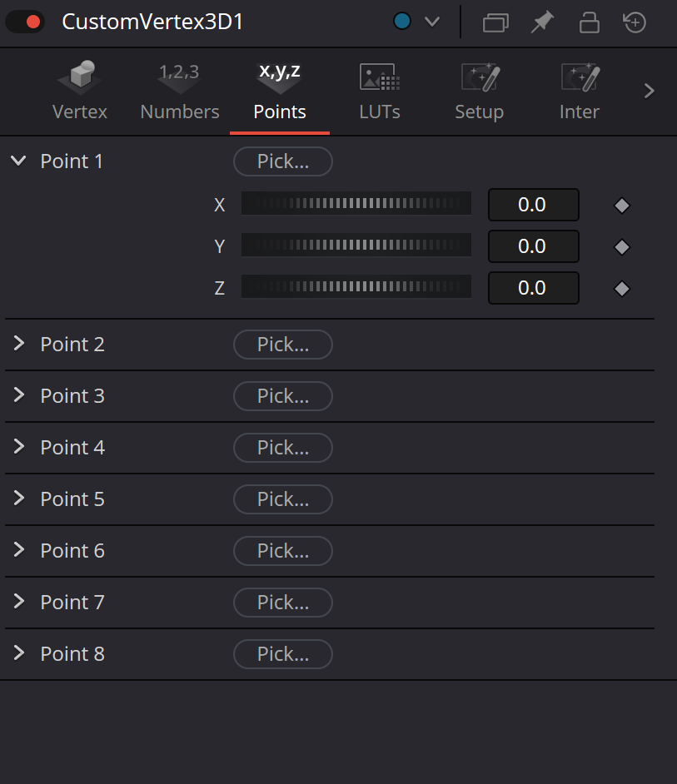Expand the Point 8 section
The height and width of the screenshot is (784, 677).
click(x=19, y=653)
